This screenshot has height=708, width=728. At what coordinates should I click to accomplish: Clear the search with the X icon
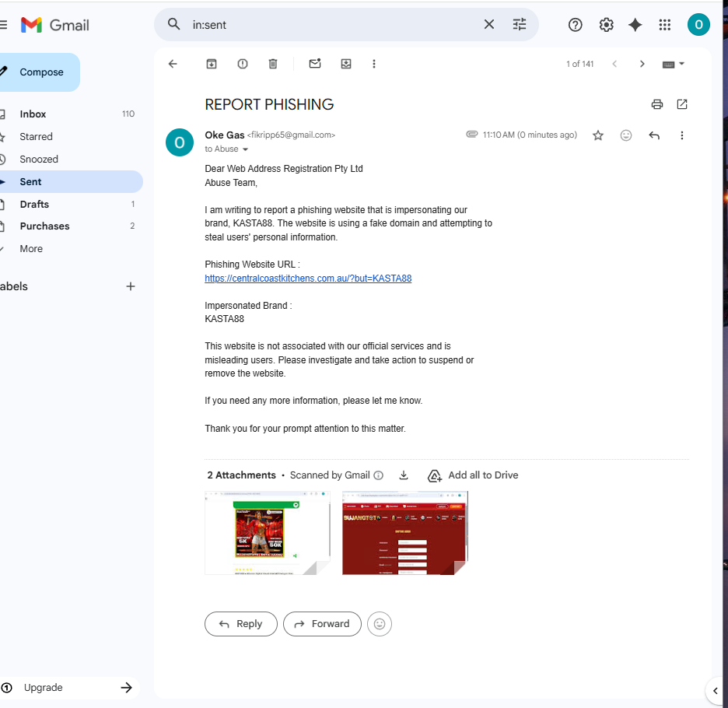[x=489, y=24]
